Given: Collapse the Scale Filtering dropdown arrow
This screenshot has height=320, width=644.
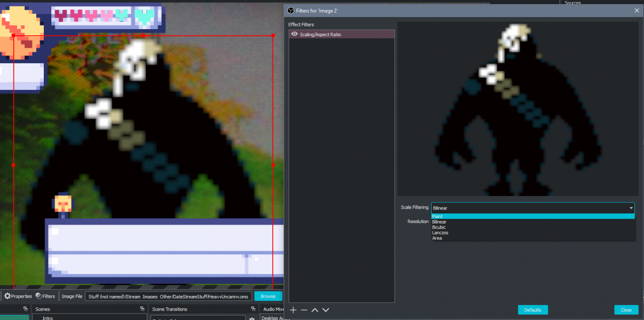Looking at the screenshot, I should (x=630, y=208).
